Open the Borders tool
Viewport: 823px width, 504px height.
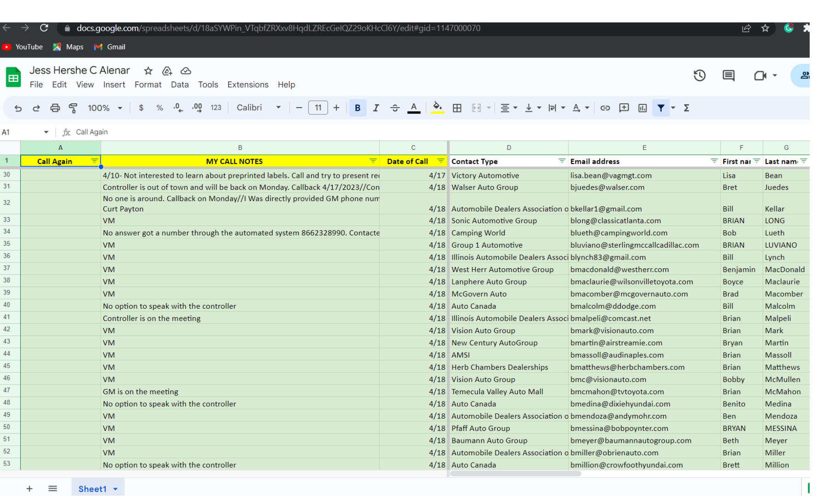click(x=457, y=108)
